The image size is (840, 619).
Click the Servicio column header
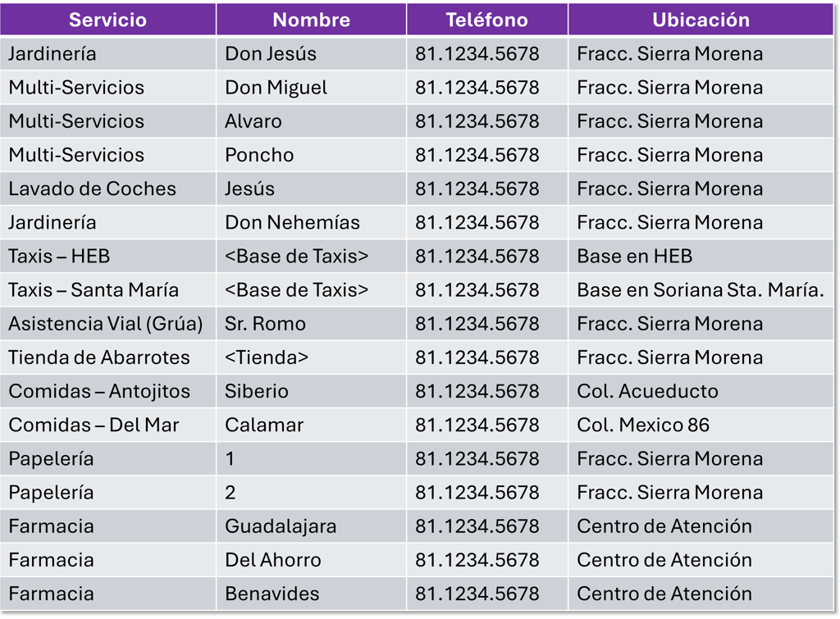(x=107, y=20)
